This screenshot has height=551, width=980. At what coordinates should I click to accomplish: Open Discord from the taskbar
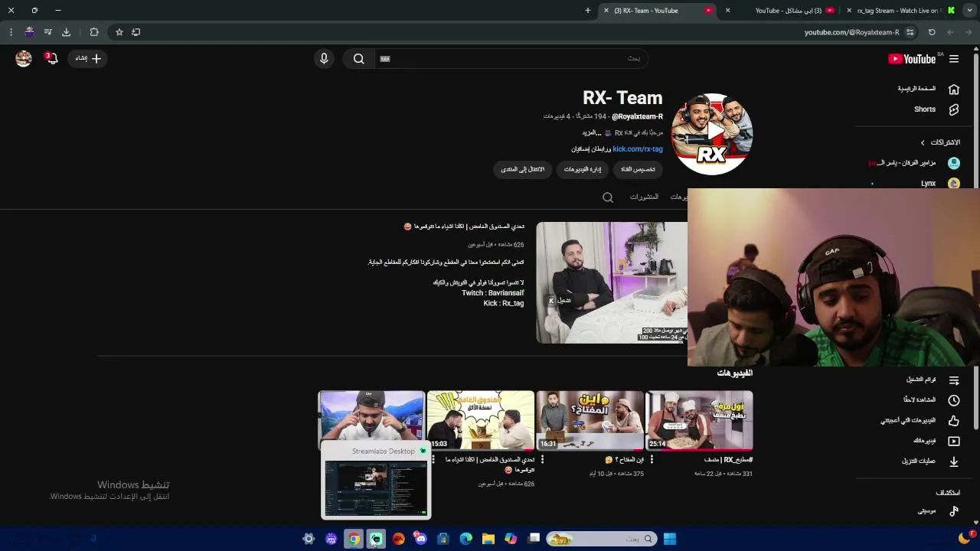coord(420,539)
